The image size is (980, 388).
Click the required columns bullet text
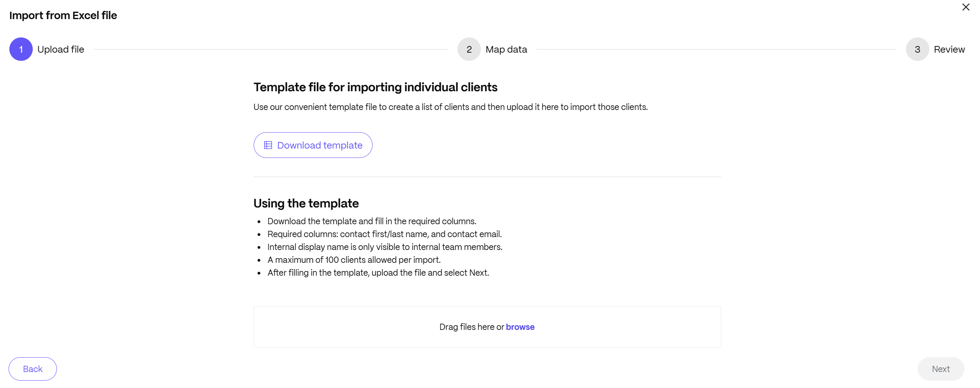(x=384, y=234)
